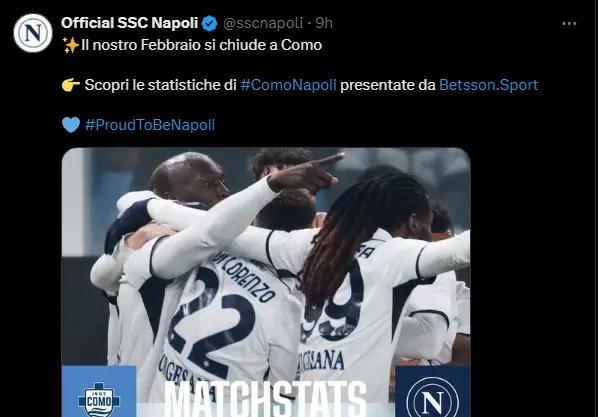Click the 9h post timestamp
The height and width of the screenshot is (417, 598).
click(324, 23)
